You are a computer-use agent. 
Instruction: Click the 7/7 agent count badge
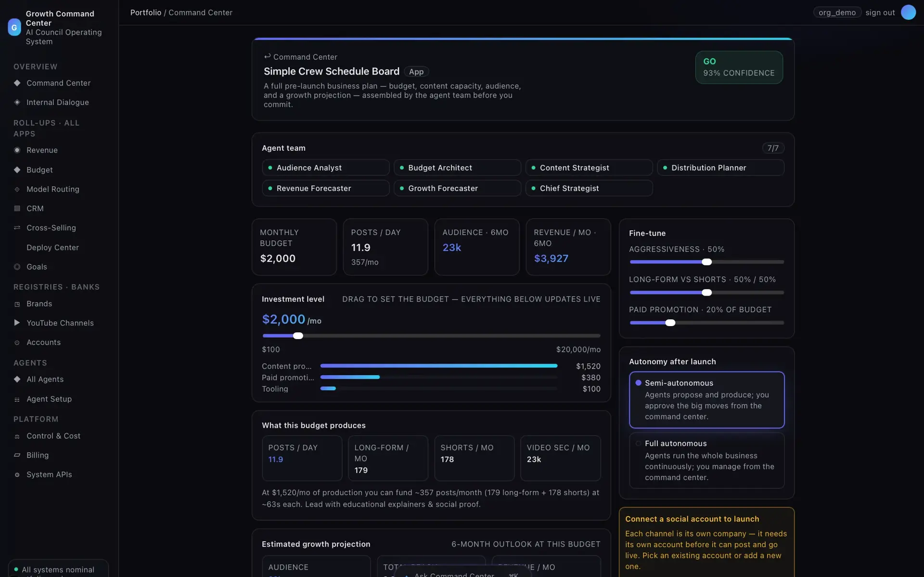773,148
